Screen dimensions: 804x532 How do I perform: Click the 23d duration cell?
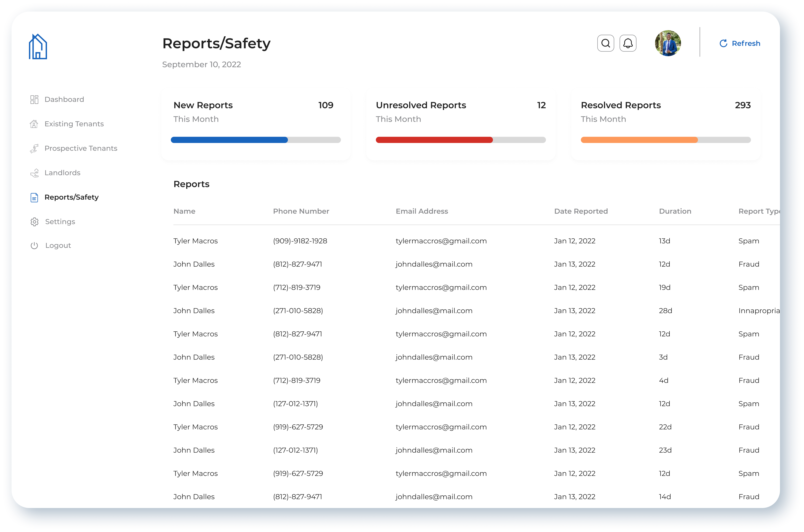[x=665, y=450]
